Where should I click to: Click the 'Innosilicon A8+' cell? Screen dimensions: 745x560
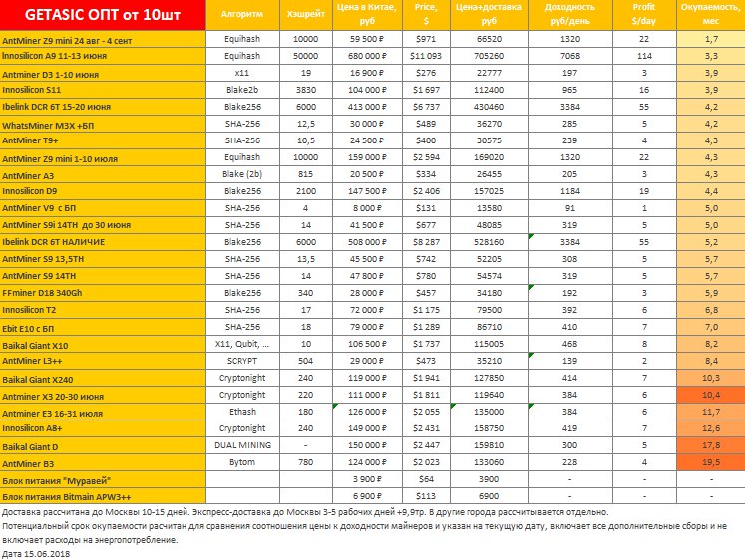(x=103, y=428)
